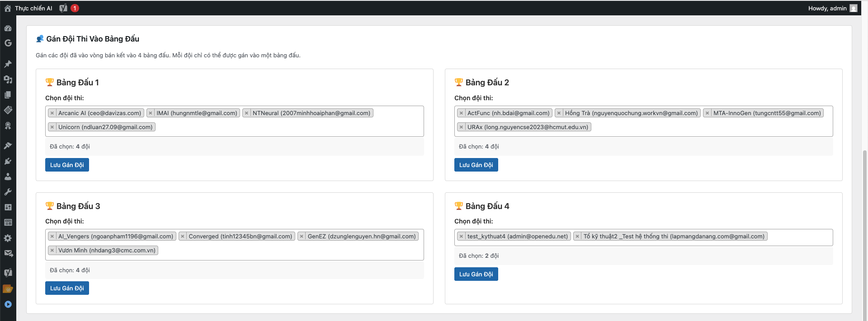Open Pages icon in sidebar

click(x=8, y=95)
